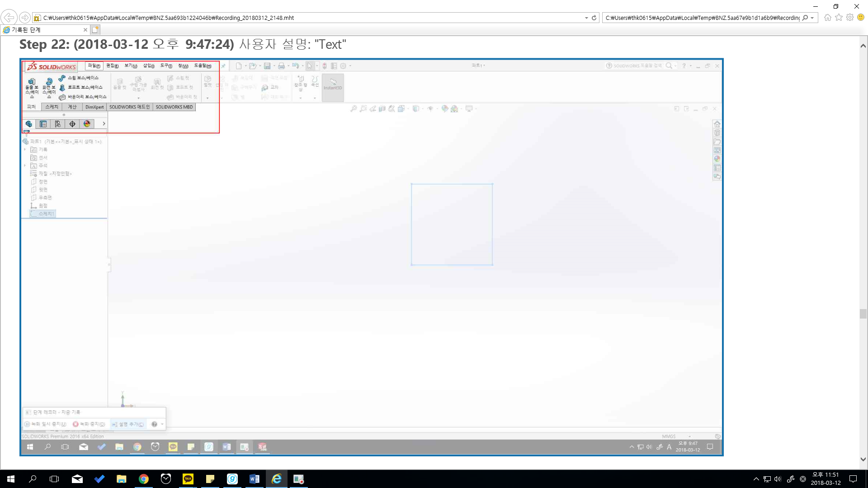Toggle the menu bar pin in SolidWorks
This screenshot has height=488, width=868.
[x=223, y=66]
